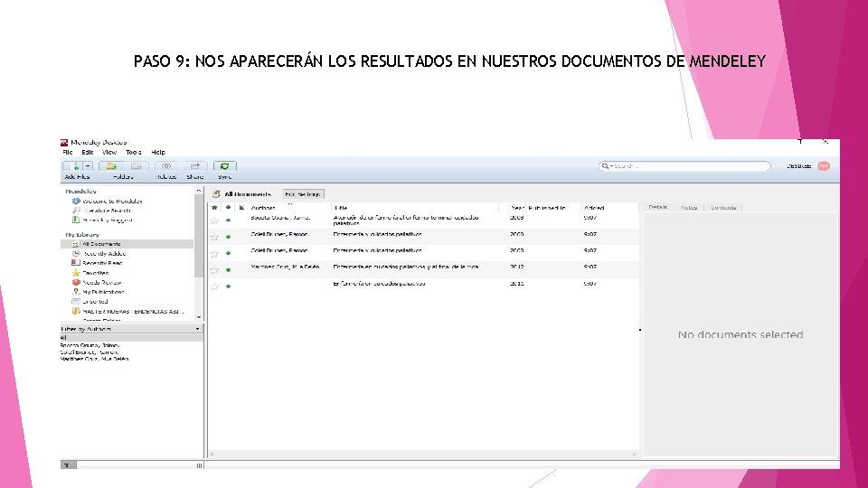Screen dimensions: 868x488
Task: Click the Create Folder toolbar icon
Action: coord(111,166)
